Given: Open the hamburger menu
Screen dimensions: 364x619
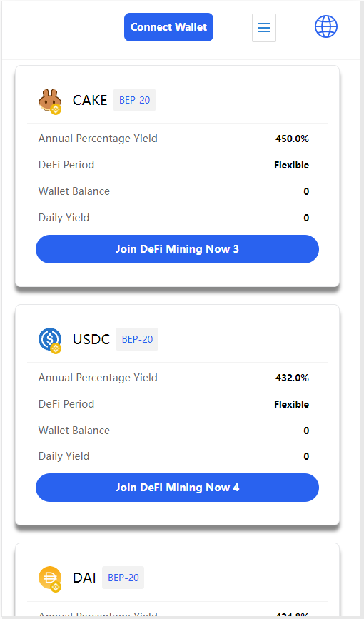Looking at the screenshot, I should 264,28.
